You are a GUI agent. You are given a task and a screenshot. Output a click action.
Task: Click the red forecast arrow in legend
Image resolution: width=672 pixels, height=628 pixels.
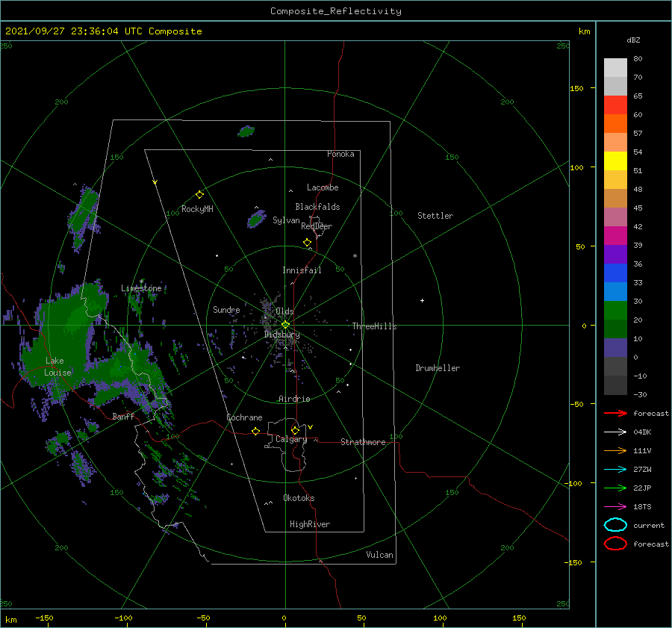pos(615,413)
